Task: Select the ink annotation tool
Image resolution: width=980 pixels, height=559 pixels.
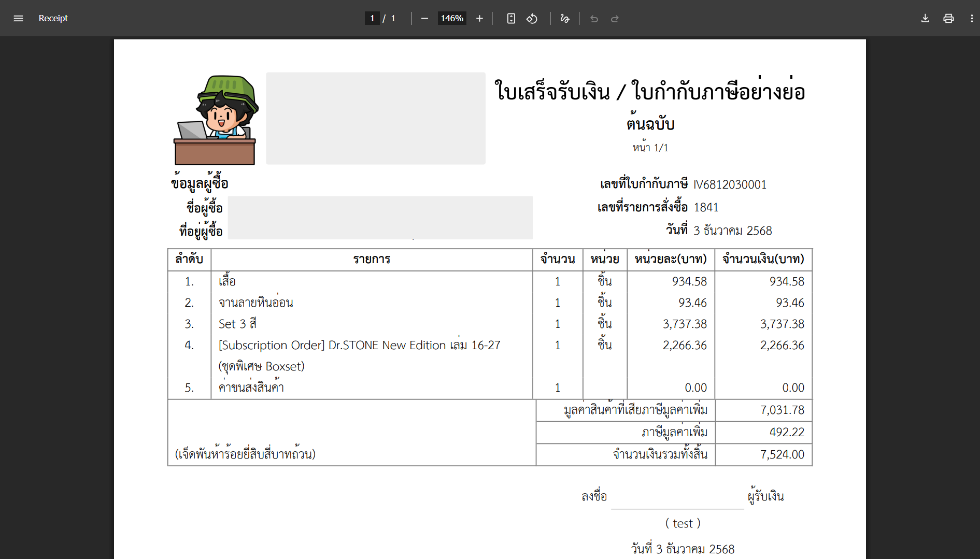Action: point(564,18)
